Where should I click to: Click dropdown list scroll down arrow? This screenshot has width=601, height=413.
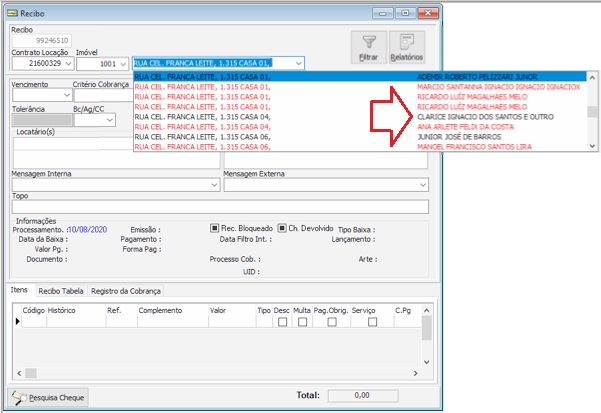594,145
